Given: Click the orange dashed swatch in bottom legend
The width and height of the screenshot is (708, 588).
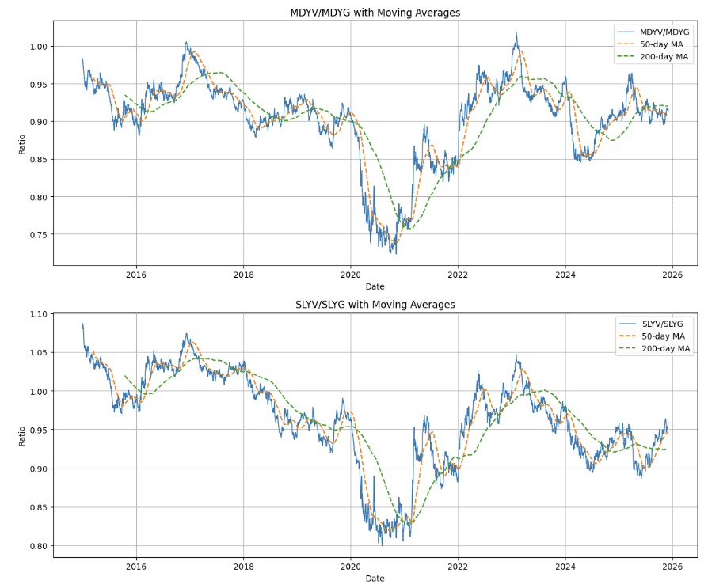Looking at the screenshot, I should (626, 336).
